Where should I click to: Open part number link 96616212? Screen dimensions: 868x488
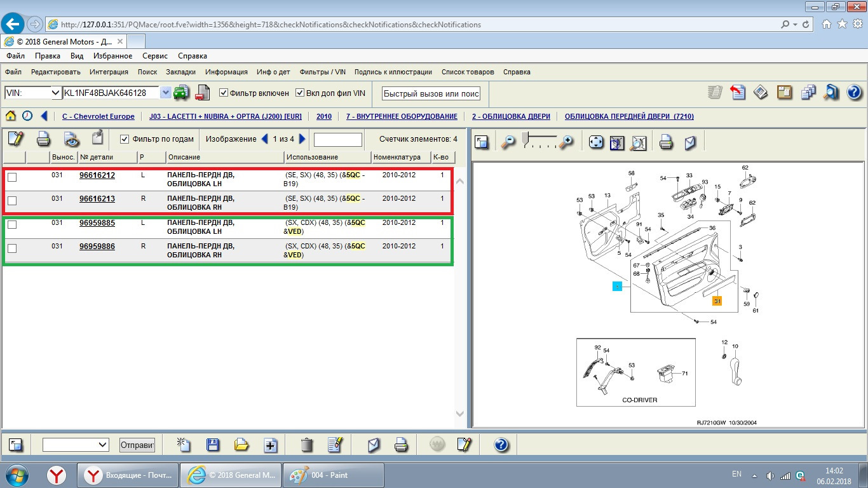tap(97, 175)
